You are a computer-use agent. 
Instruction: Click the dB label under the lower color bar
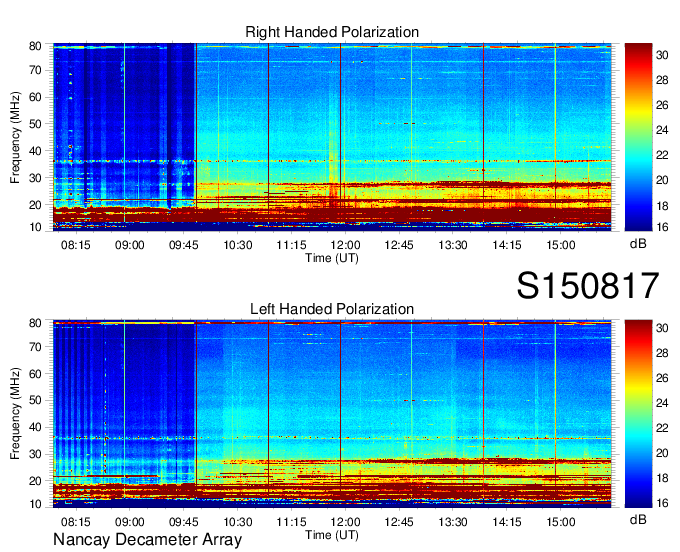tap(638, 519)
